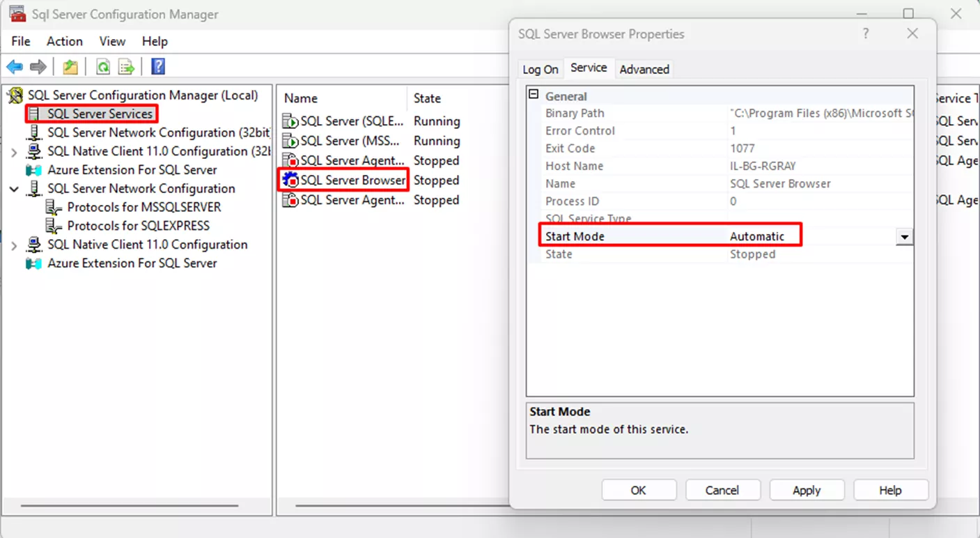Click the icon of Protocols for SQLEXPRESS
The width and height of the screenshot is (980, 538).
click(54, 226)
